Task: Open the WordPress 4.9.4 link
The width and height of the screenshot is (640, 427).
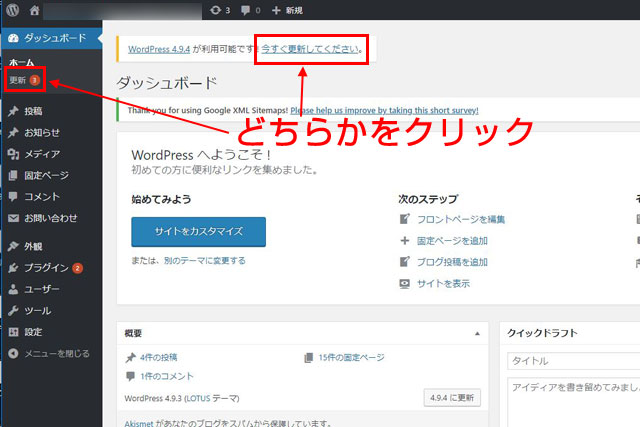Action: (x=159, y=49)
